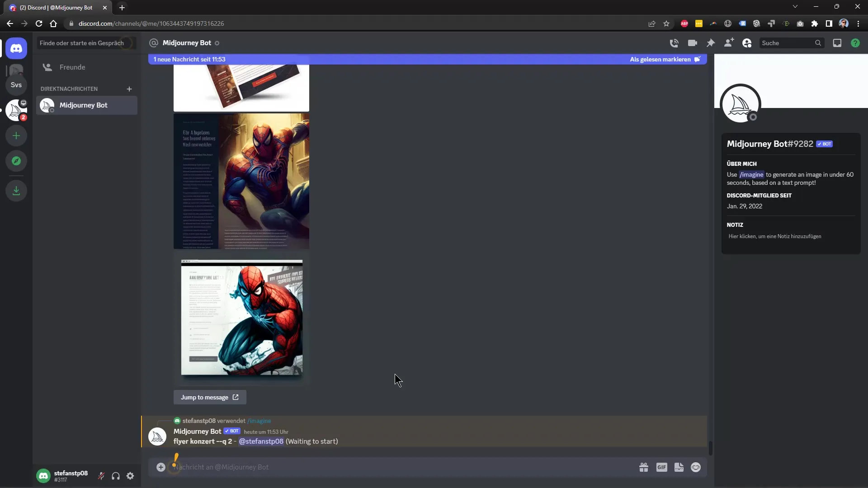Image resolution: width=868 pixels, height=488 pixels.
Task: Expand the Direktnachrichten section header
Action: coord(69,88)
